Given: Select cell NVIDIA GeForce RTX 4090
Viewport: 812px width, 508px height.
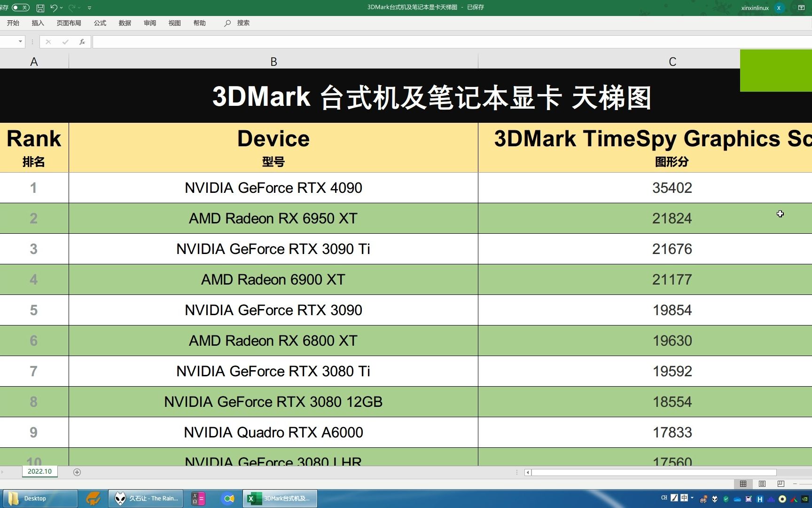Looking at the screenshot, I should (x=273, y=188).
